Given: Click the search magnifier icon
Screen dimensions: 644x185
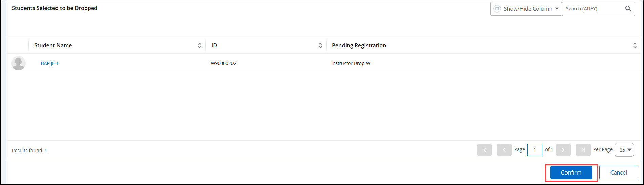Looking at the screenshot, I should [628, 9].
